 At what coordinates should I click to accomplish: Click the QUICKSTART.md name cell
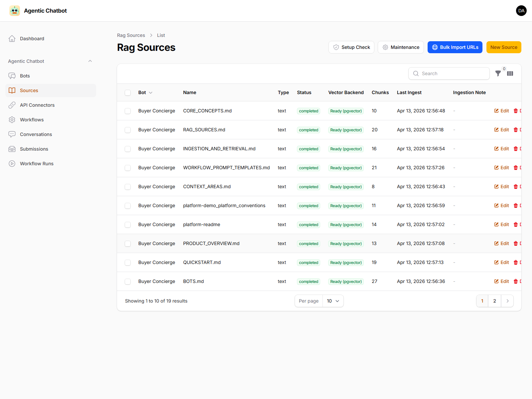pyautogui.click(x=202, y=262)
